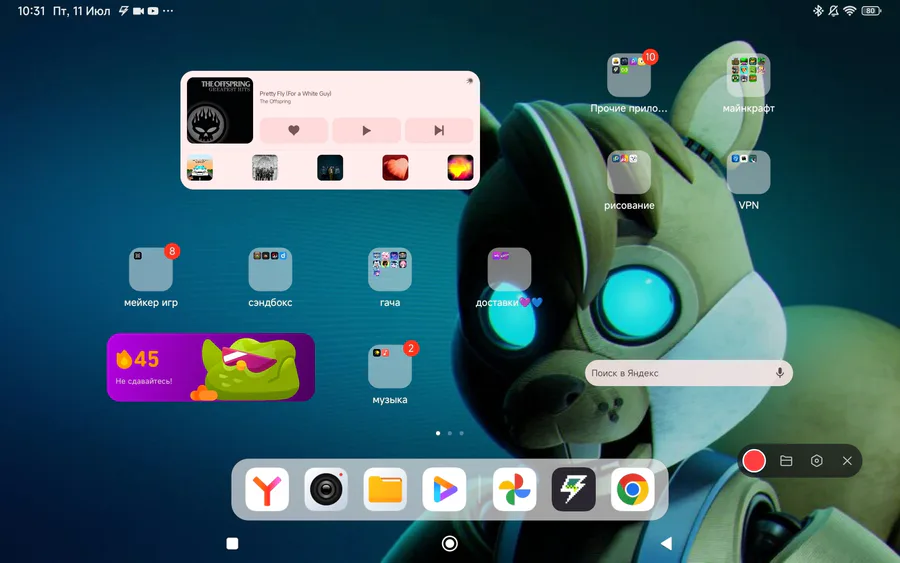Tap the muted bell status icon
Viewport: 900px width, 563px height.
tap(833, 11)
